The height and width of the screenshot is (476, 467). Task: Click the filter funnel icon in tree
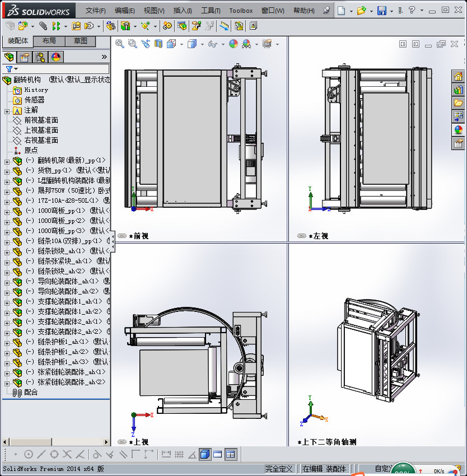coord(10,69)
